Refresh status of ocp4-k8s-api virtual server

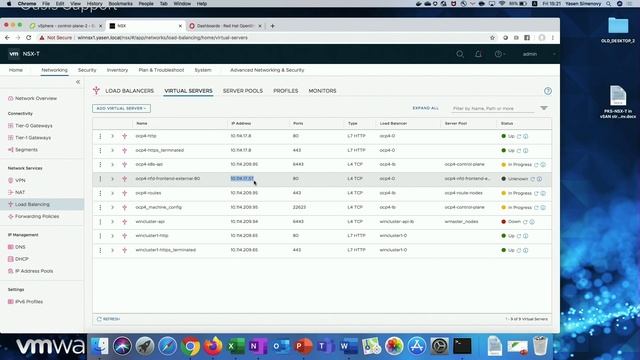(x=536, y=165)
